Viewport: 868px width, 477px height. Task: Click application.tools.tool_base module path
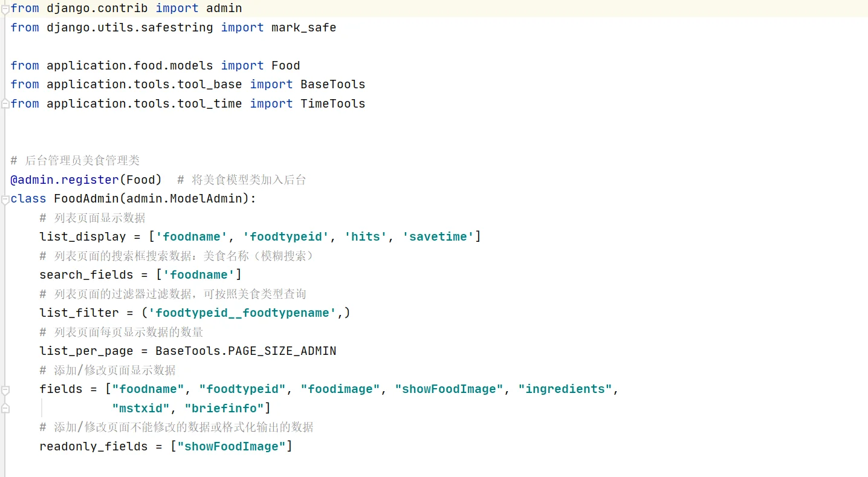click(144, 84)
